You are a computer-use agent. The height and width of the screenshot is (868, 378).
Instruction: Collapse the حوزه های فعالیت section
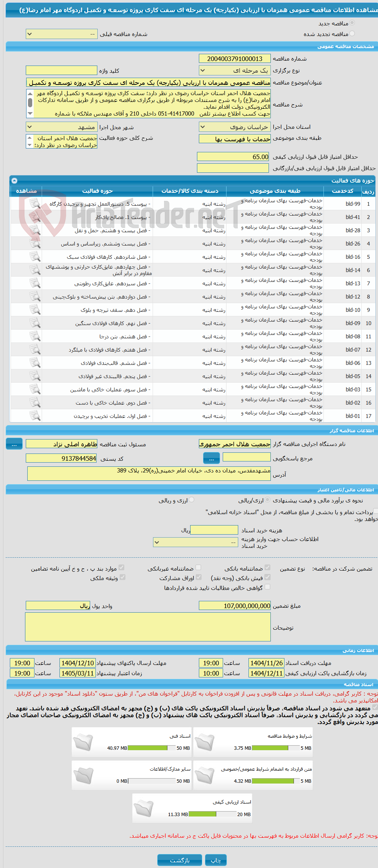click(x=14, y=180)
